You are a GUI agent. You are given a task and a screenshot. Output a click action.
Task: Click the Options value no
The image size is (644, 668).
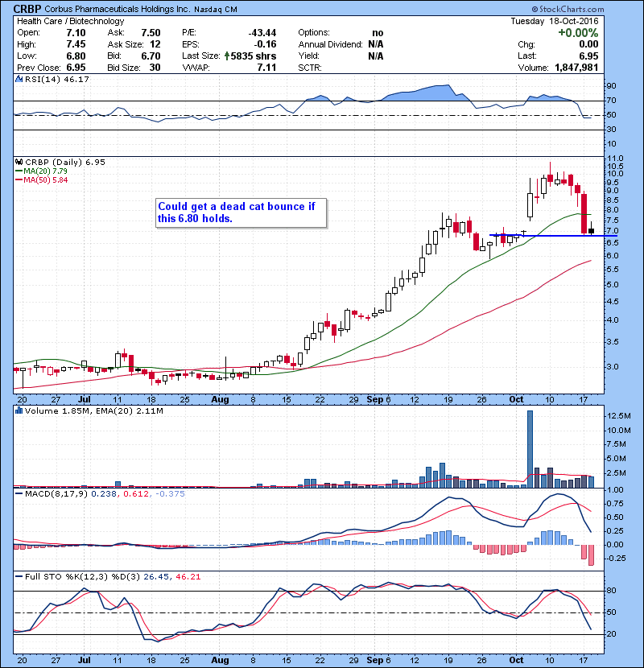pos(378,33)
